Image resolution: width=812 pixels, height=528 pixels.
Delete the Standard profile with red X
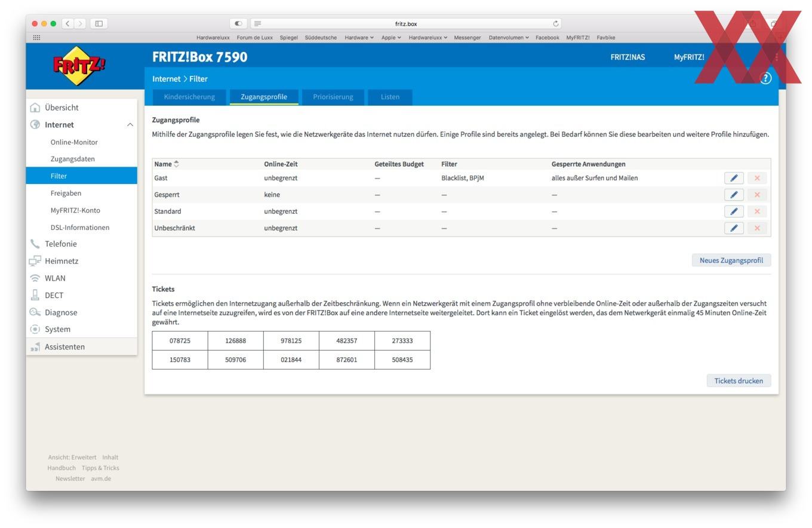click(757, 211)
